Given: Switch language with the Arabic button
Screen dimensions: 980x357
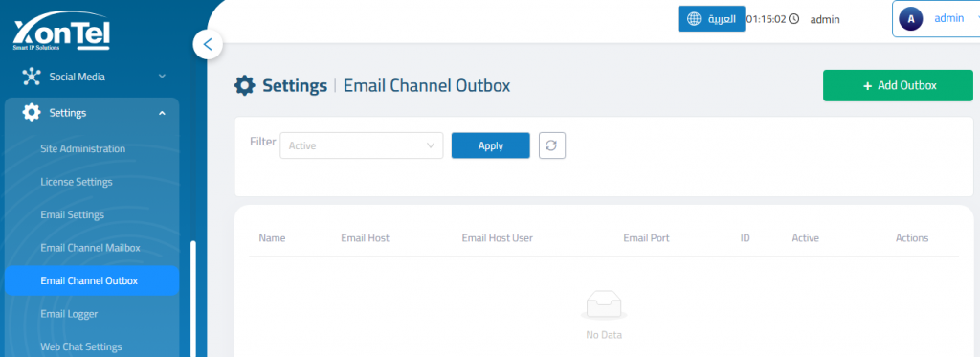Looking at the screenshot, I should [711, 19].
